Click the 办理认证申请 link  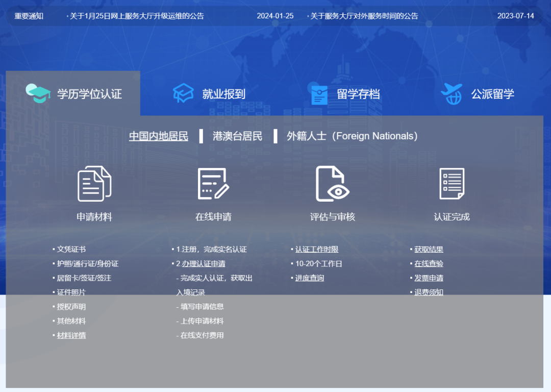point(204,264)
